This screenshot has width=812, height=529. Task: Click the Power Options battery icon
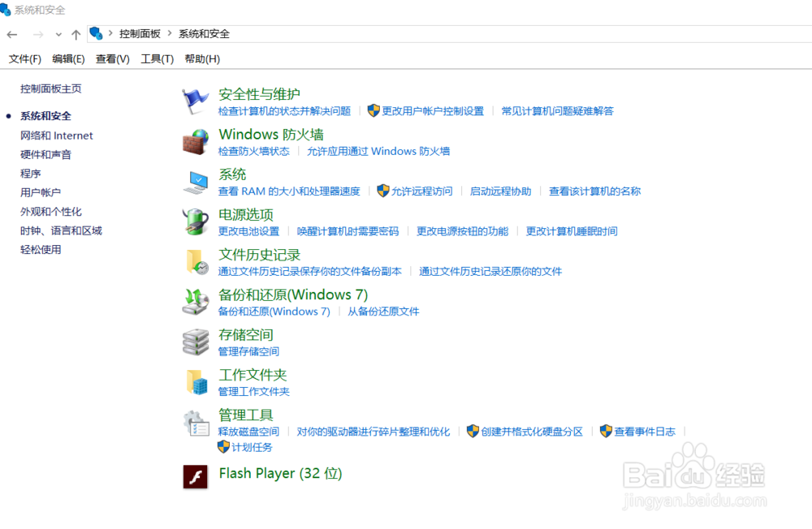(195, 221)
